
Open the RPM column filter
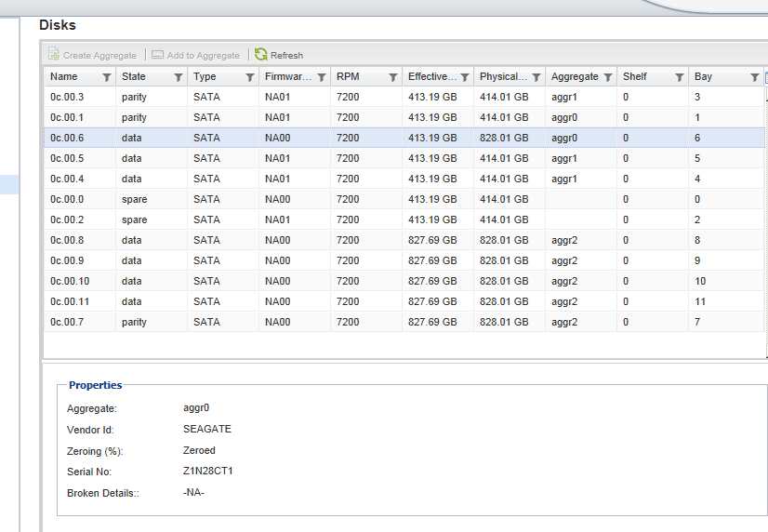392,77
